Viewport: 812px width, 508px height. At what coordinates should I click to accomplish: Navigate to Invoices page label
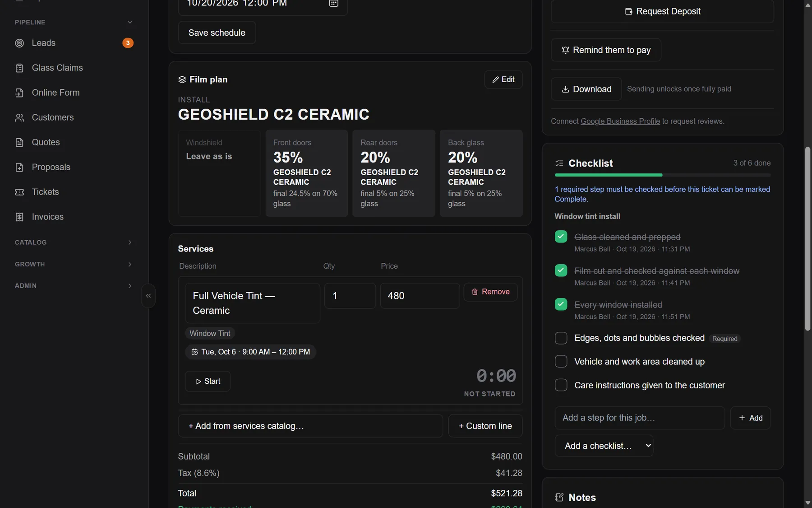click(x=48, y=217)
